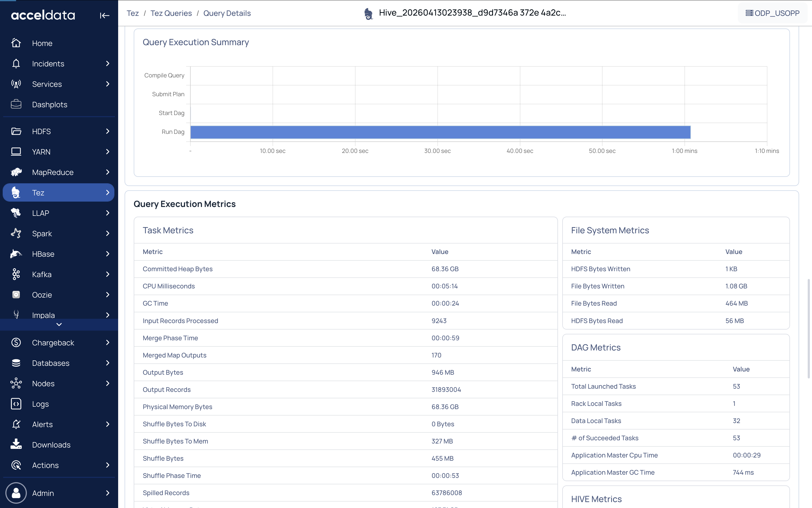Click the Alerts bell-edit icon
Image resolution: width=812 pixels, height=508 pixels.
pyautogui.click(x=16, y=424)
